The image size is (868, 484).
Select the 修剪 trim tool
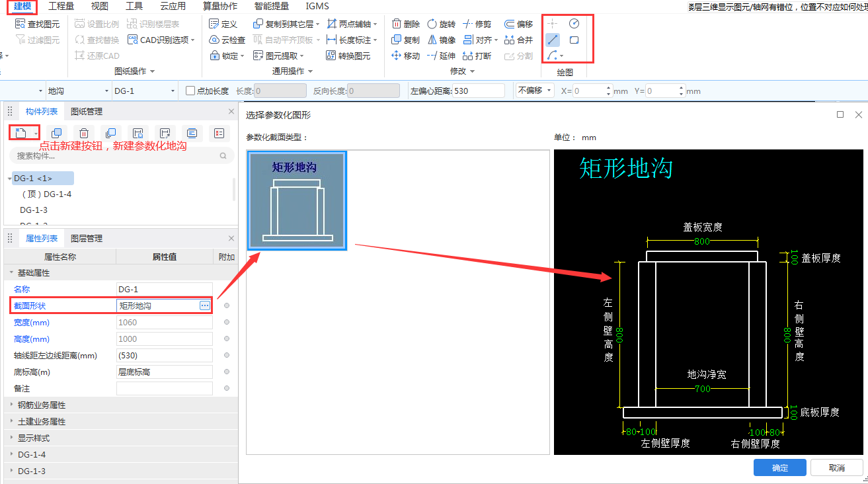(477, 24)
